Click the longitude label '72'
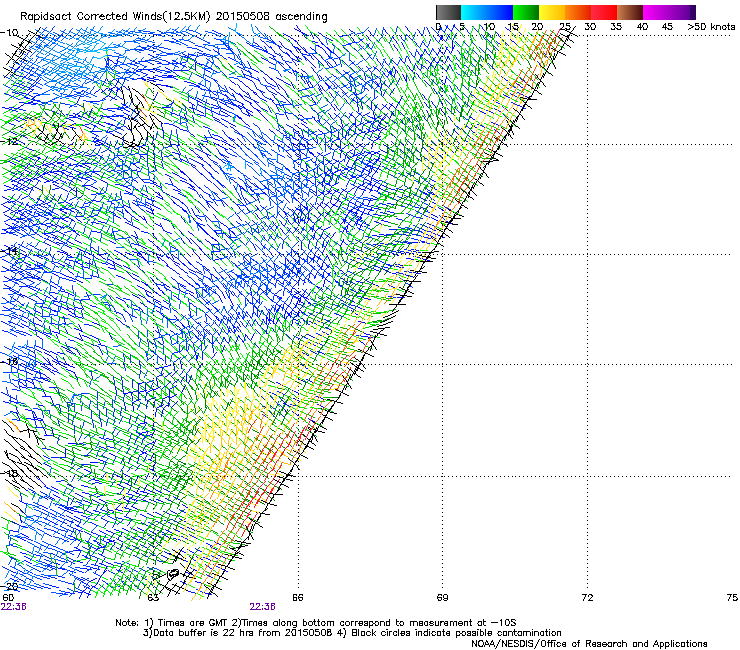This screenshot has width=740, height=650. [x=587, y=598]
